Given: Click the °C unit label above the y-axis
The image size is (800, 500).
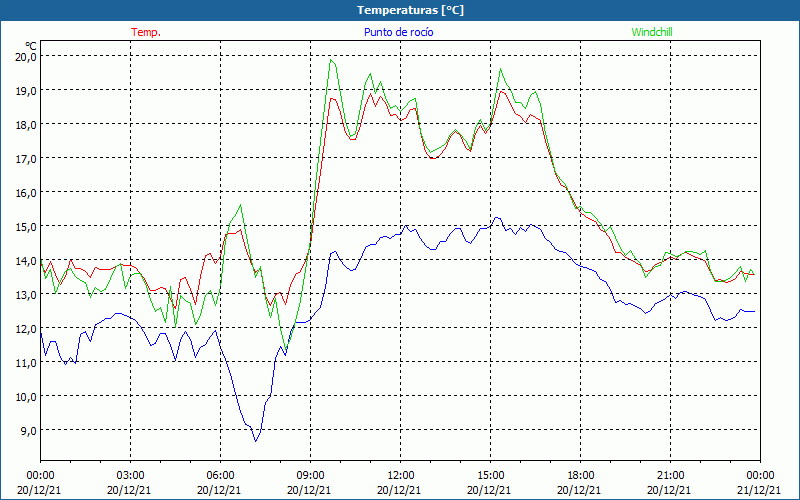Looking at the screenshot, I should (31, 45).
